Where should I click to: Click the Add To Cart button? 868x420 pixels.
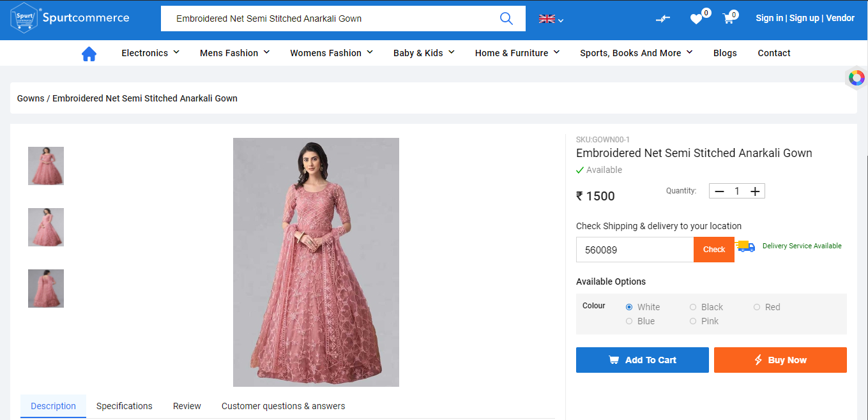(x=642, y=360)
